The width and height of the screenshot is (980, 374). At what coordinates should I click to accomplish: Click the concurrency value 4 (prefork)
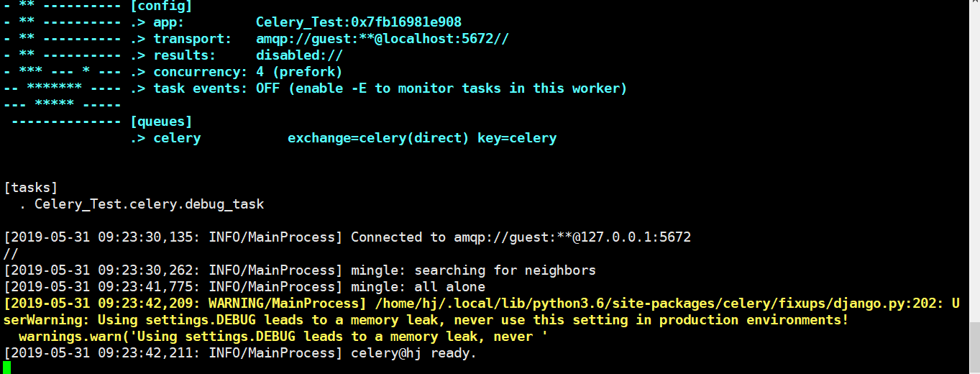click(299, 72)
